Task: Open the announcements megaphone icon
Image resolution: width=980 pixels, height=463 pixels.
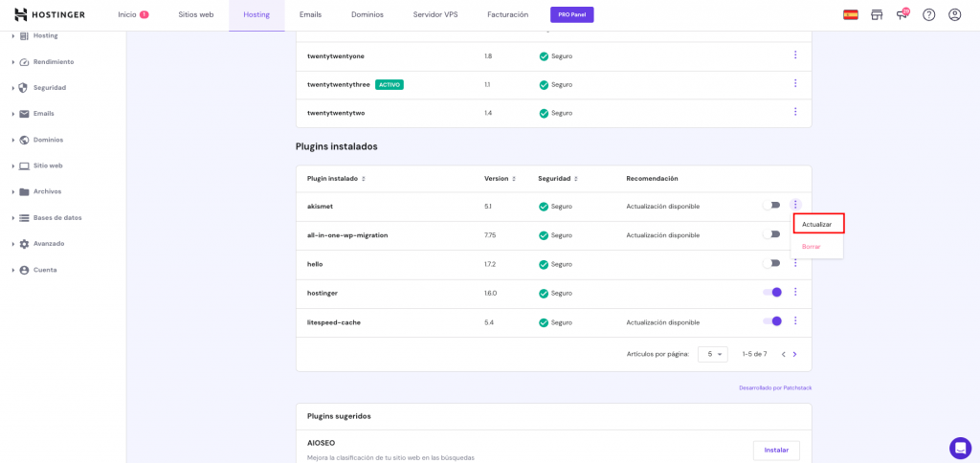Action: point(902,14)
